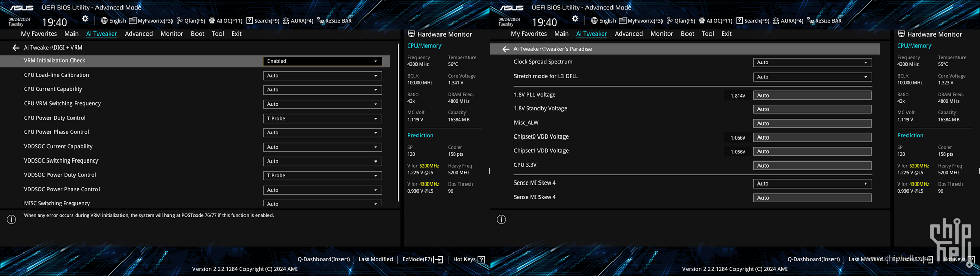The width and height of the screenshot is (980, 276).
Task: Open Boot tab on Tweaker's Paradise screen
Action: [688, 34]
